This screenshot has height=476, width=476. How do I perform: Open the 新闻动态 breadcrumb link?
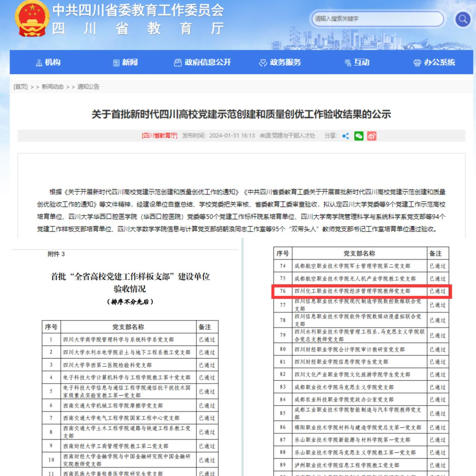point(53,87)
